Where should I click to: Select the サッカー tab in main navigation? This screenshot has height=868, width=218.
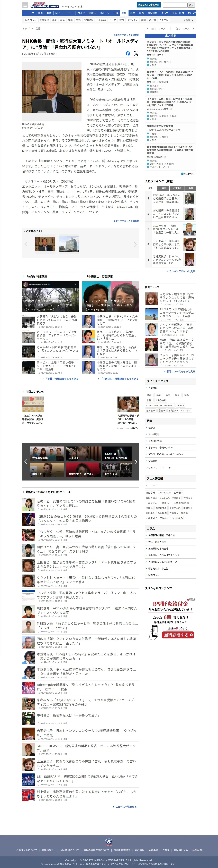click(x=69, y=13)
